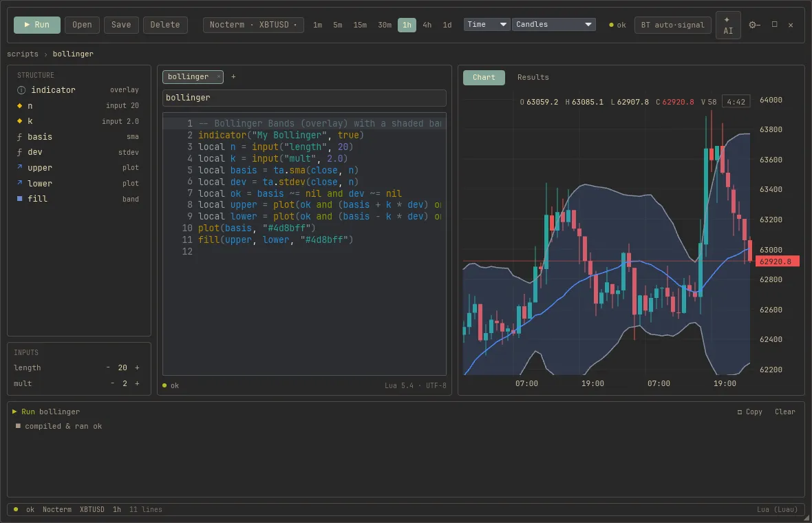
Task: Select the lower plot structure row
Action: point(78,183)
